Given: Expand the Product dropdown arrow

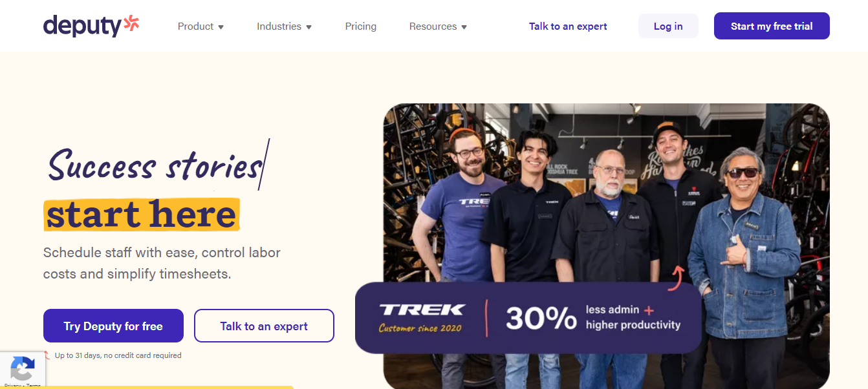Looking at the screenshot, I should 221,27.
